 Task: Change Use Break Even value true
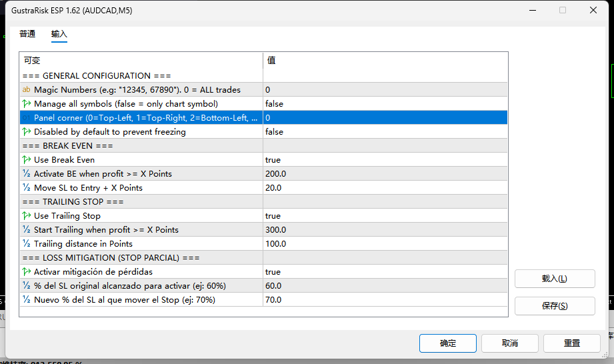point(385,160)
